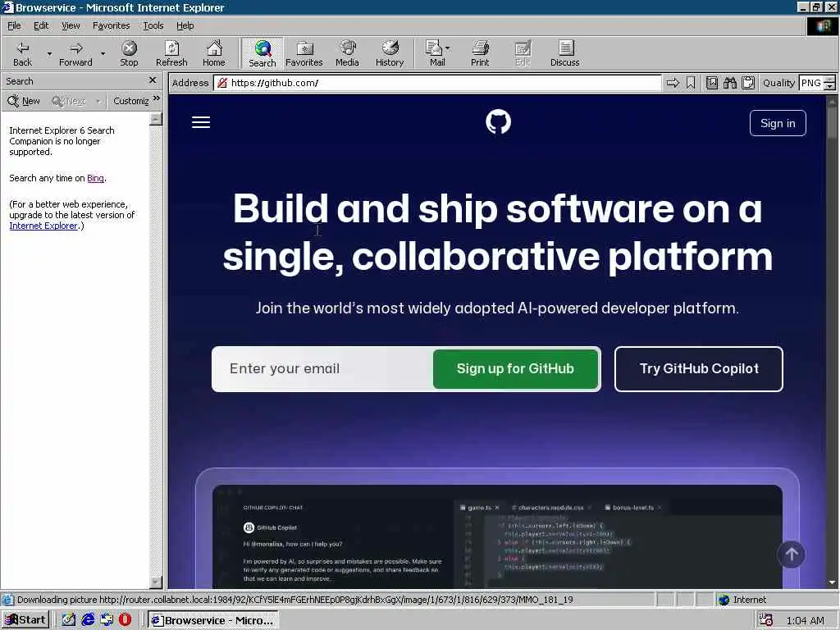
Task: Click the Quality down stepper arrow
Action: [830, 87]
